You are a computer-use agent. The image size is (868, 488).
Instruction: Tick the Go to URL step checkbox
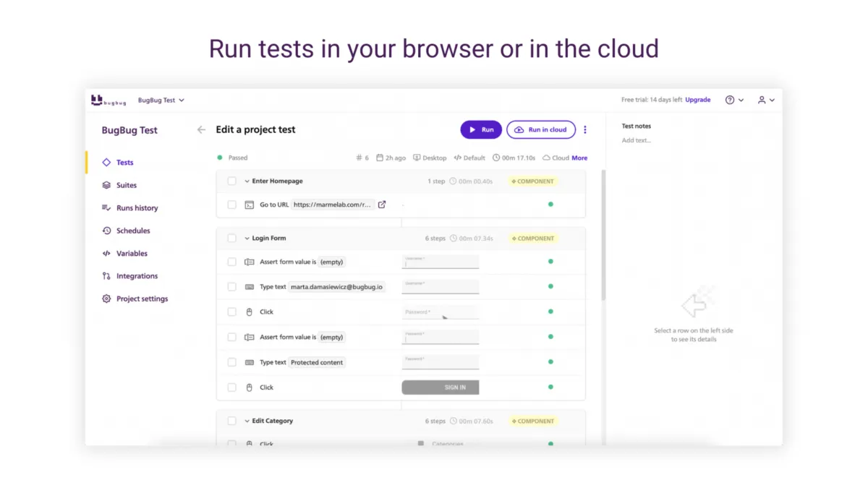231,205
